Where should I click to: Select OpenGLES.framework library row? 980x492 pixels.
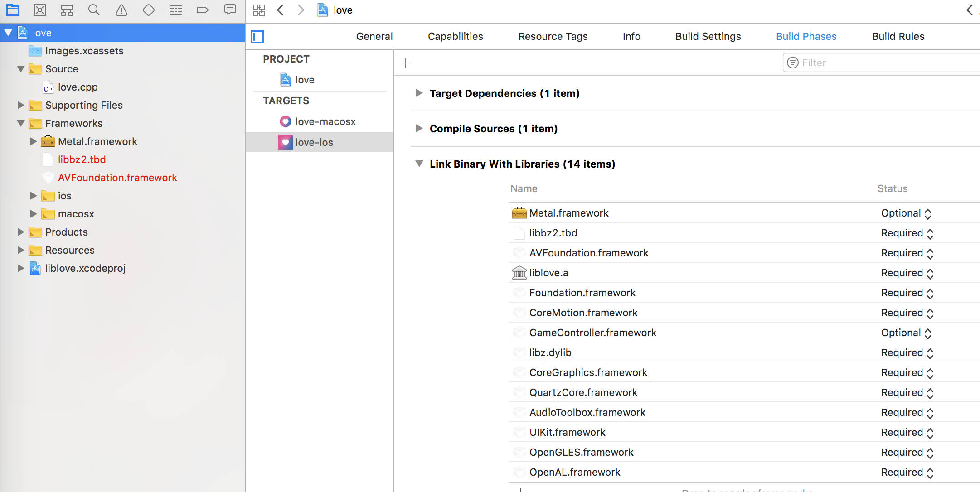744,452
